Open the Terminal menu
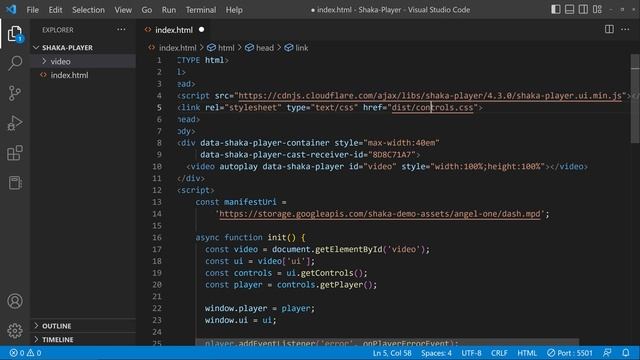This screenshot has height=360, width=640. click(201, 10)
